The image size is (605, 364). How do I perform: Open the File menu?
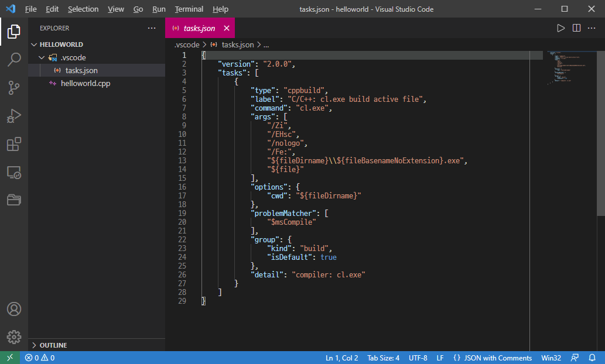tap(31, 9)
